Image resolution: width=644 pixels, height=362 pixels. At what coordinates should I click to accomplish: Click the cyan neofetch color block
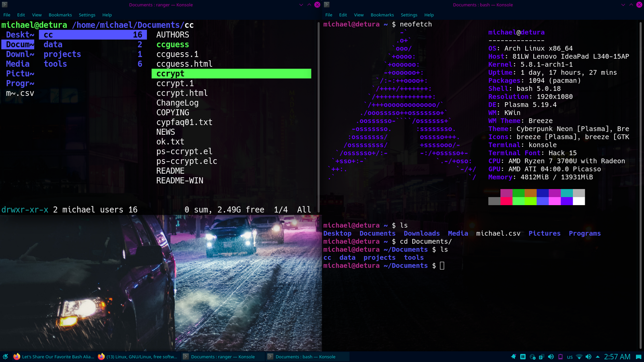(567, 193)
